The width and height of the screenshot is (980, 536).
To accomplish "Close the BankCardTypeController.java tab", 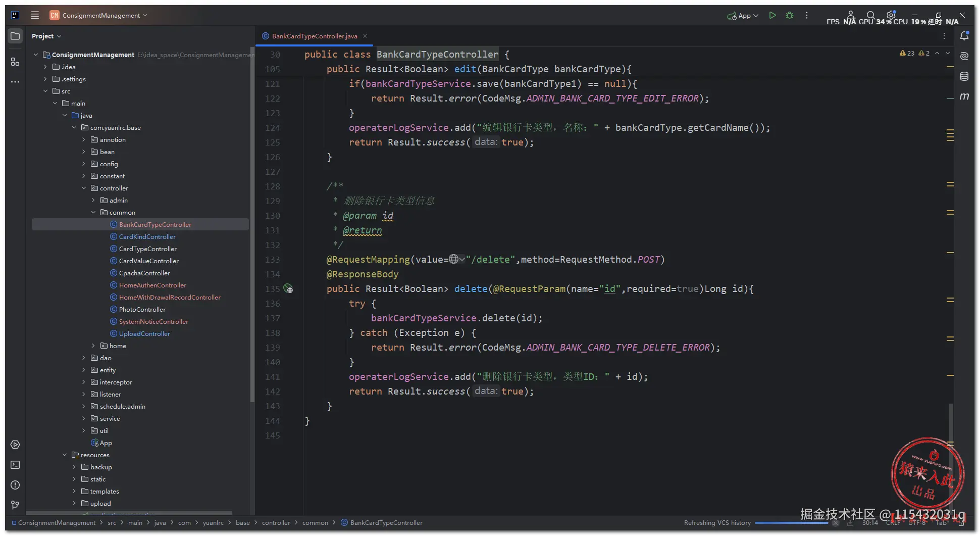I will pos(365,36).
